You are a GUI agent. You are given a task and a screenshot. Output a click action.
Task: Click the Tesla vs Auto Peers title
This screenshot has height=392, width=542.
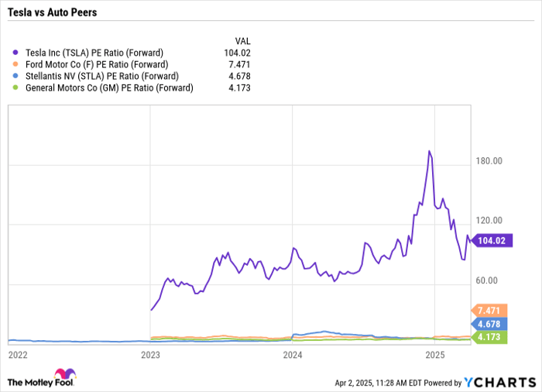[x=53, y=13]
